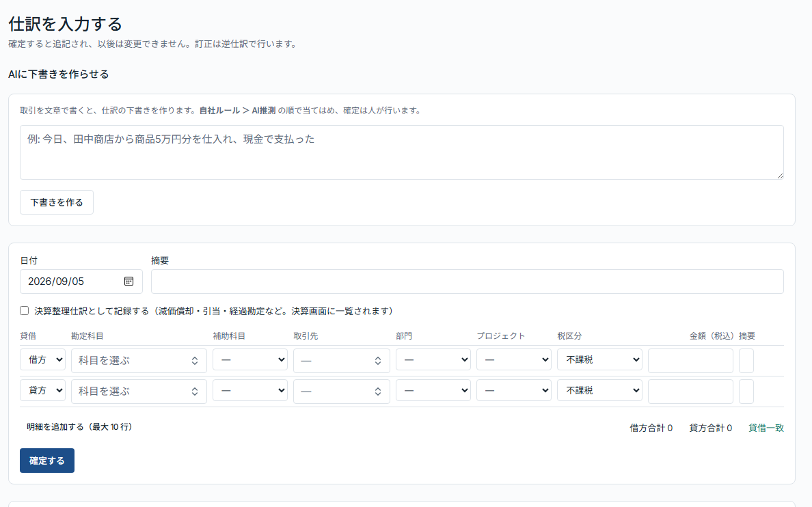812x507 pixels.
Task: Click the 借方合計 0 total text
Action: click(651, 428)
